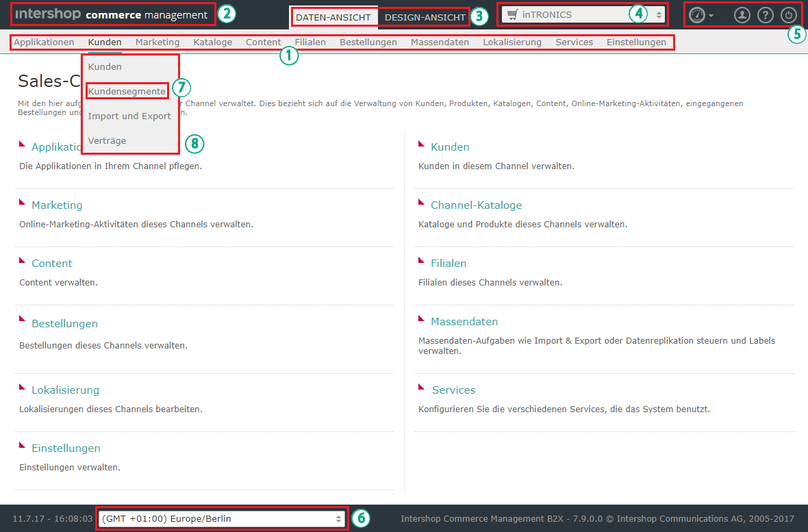Switch to Daten-Ansicht view
Screen dimensions: 808x532
(333, 17)
